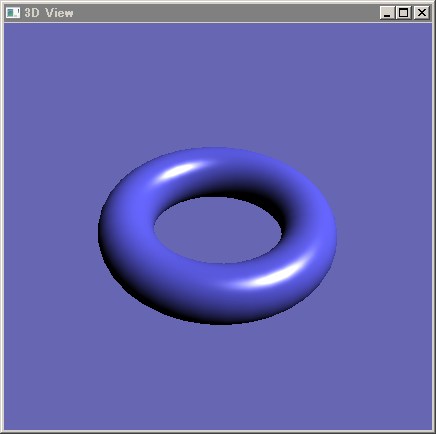Click the empty gray title bar area

[x=227, y=13]
